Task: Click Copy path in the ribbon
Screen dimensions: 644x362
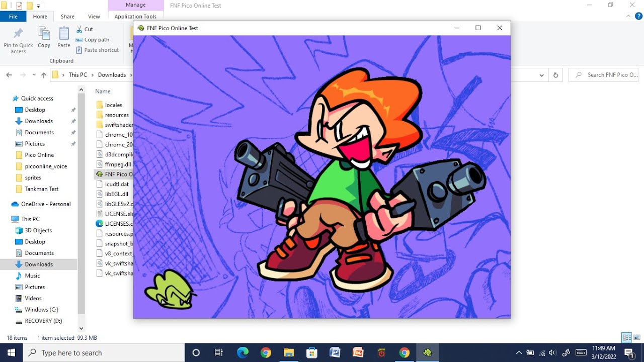Action: 93,40
